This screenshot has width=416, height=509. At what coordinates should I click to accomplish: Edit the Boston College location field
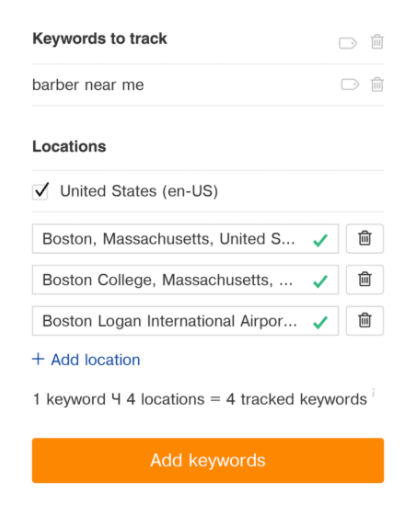[185, 280]
